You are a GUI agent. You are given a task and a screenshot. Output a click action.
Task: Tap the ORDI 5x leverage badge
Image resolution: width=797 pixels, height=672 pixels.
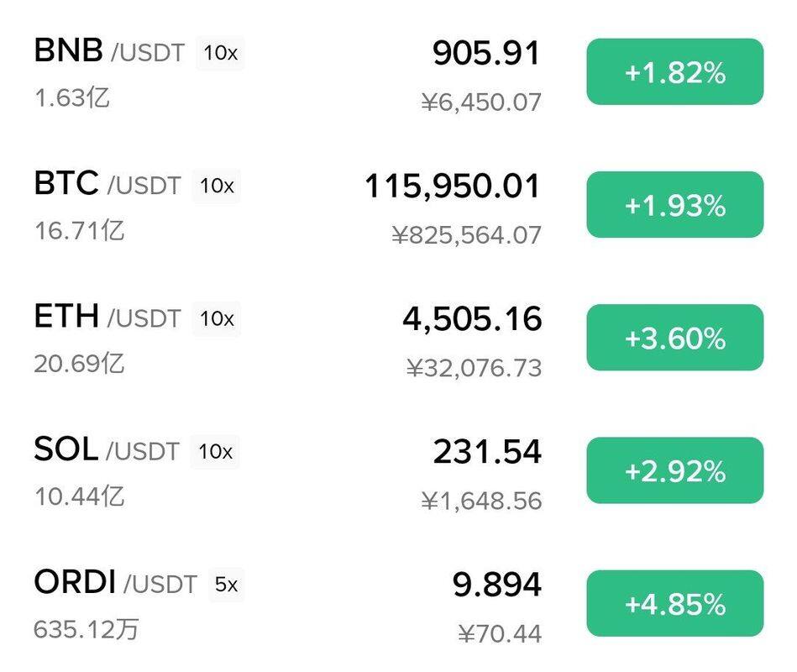[x=226, y=585]
